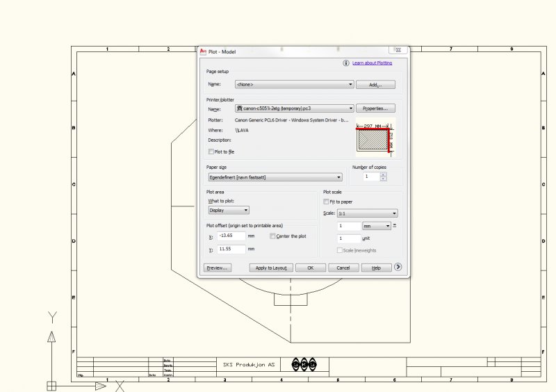
Task: Enable the Fit to paper checkbox
Action: point(326,202)
